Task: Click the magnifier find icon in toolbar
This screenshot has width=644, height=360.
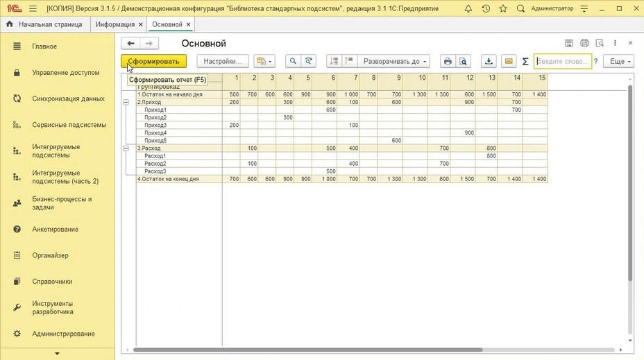Action: point(294,61)
